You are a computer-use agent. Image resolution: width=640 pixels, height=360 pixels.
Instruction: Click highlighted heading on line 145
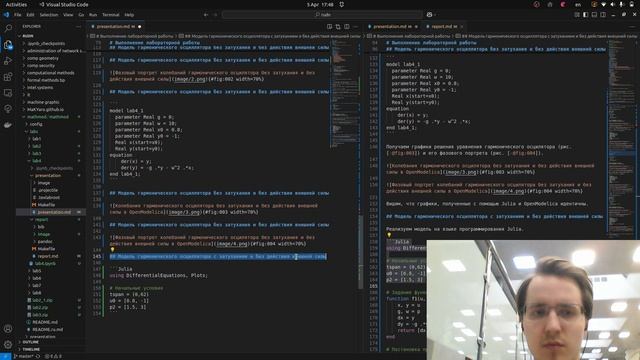click(x=218, y=256)
